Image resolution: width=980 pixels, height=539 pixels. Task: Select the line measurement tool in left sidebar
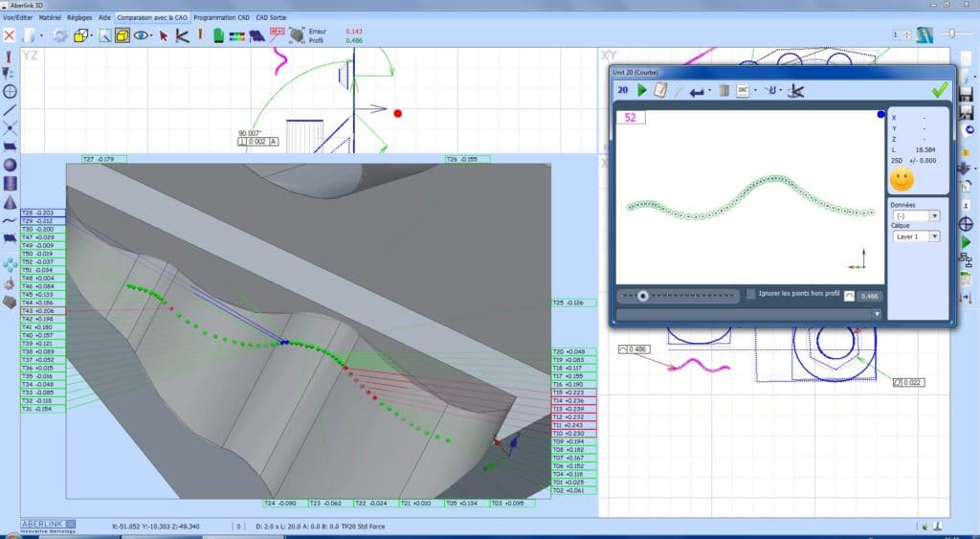click(10, 110)
